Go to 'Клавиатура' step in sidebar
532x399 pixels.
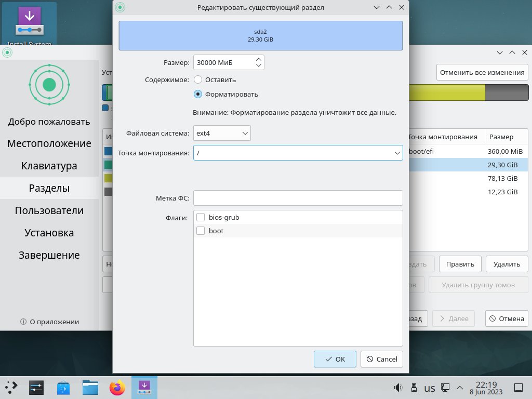pyautogui.click(x=49, y=166)
